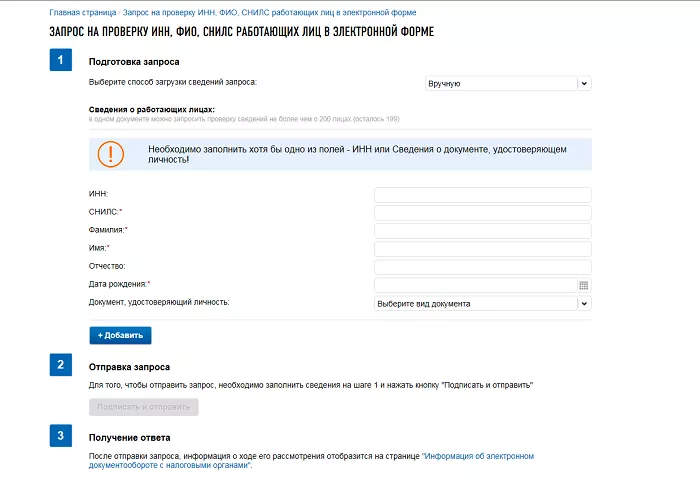Click the step 3 number badge
Image resolution: width=700 pixels, height=491 pixels.
61,436
